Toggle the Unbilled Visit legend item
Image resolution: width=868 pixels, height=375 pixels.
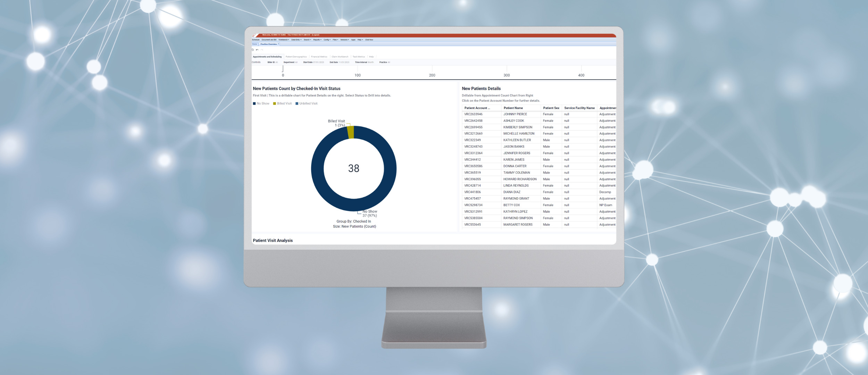[x=306, y=103]
